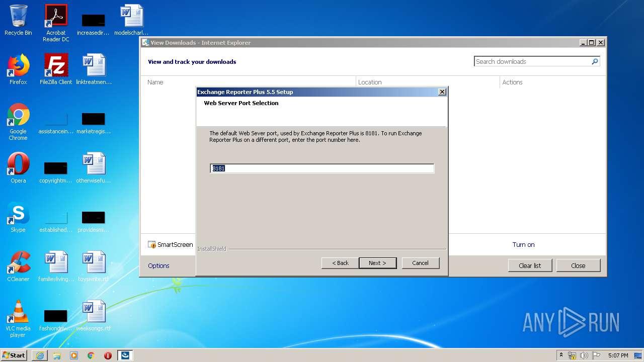Screen dimensions: 644x362
Task: Open the Recycle Bin desktop icon
Action: click(18, 21)
